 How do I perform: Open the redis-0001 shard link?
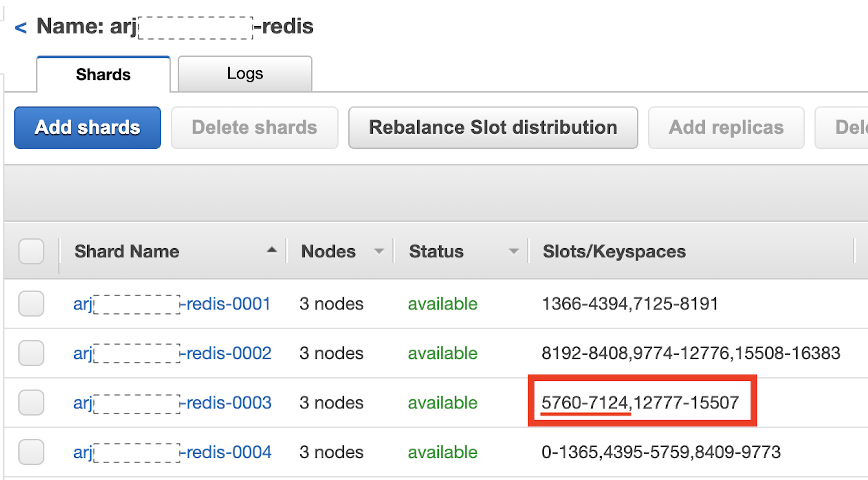point(172,304)
